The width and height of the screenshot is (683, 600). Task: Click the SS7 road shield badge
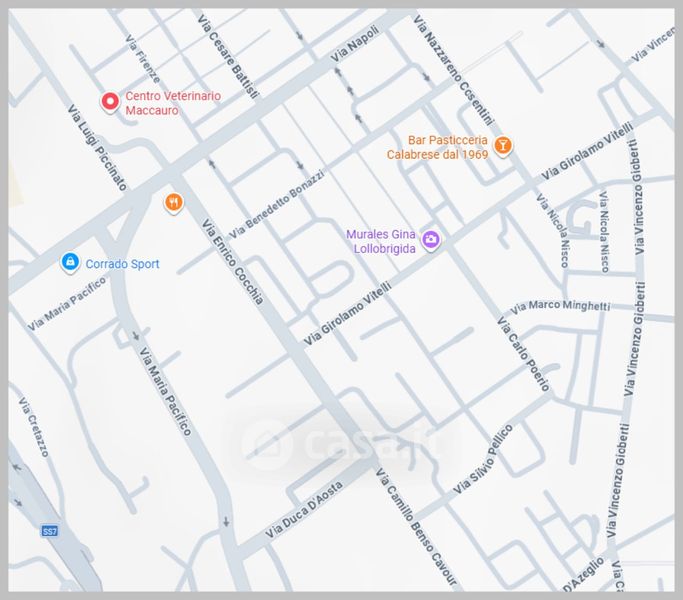pyautogui.click(x=49, y=530)
